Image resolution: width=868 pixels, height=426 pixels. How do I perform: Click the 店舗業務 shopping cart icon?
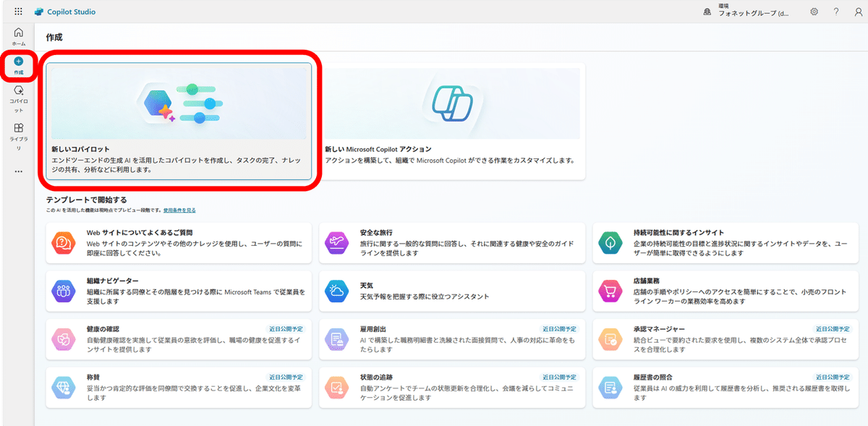click(610, 291)
